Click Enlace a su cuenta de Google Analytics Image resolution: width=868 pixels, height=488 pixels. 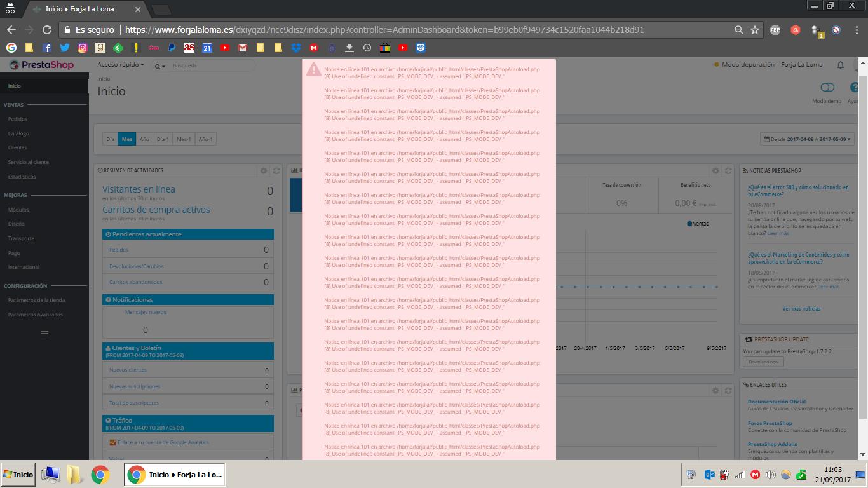tap(163, 442)
